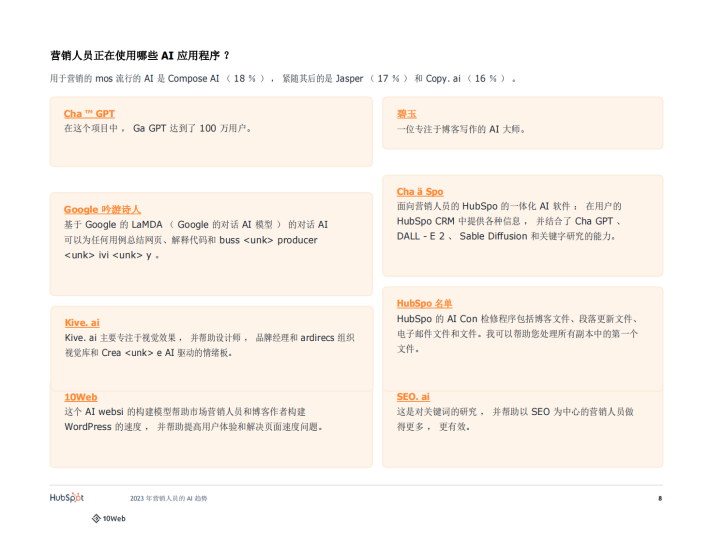This screenshot has height=548, width=710.
Task: Click the 10Web logo in footer
Action: 109,519
